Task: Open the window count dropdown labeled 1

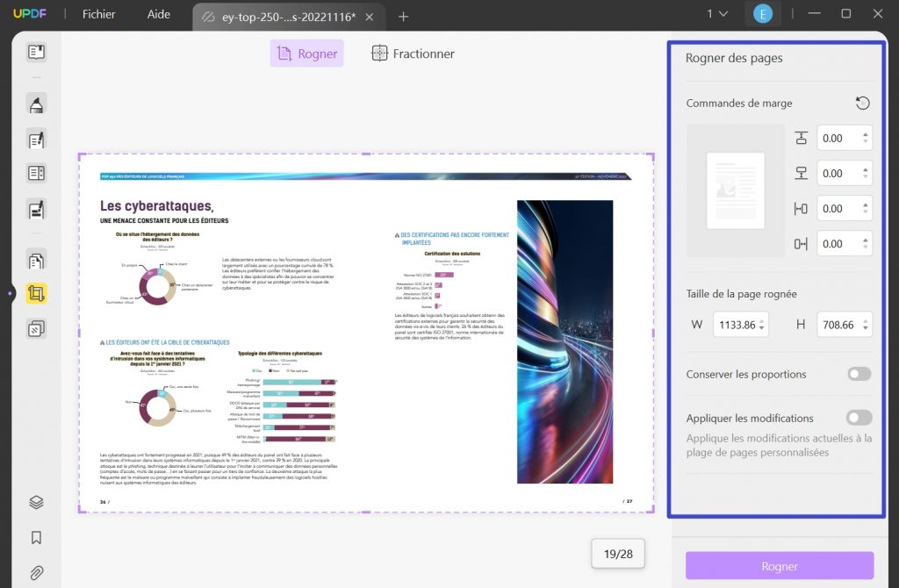Action: click(716, 14)
